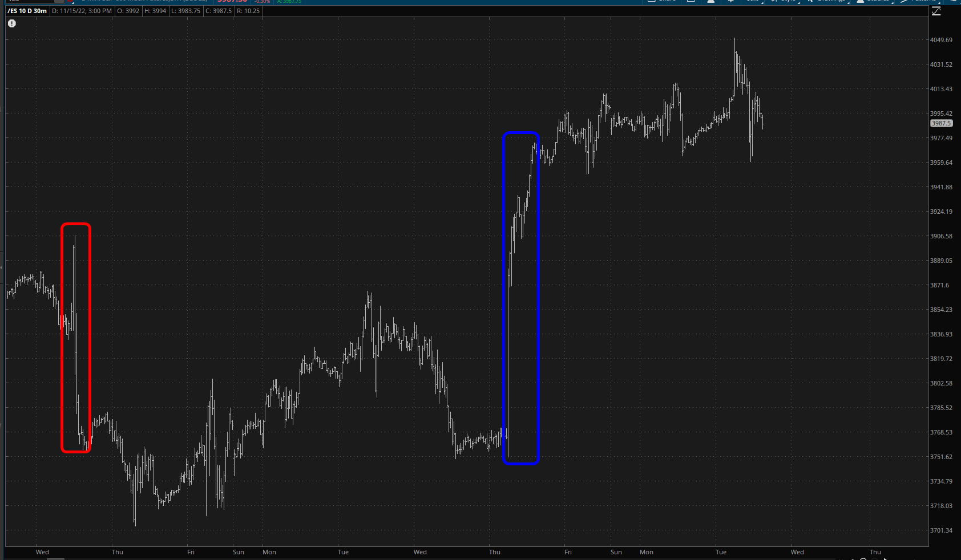Image resolution: width=961 pixels, height=560 pixels.
Task: Click the low value L: 3983.75
Action: [185, 11]
